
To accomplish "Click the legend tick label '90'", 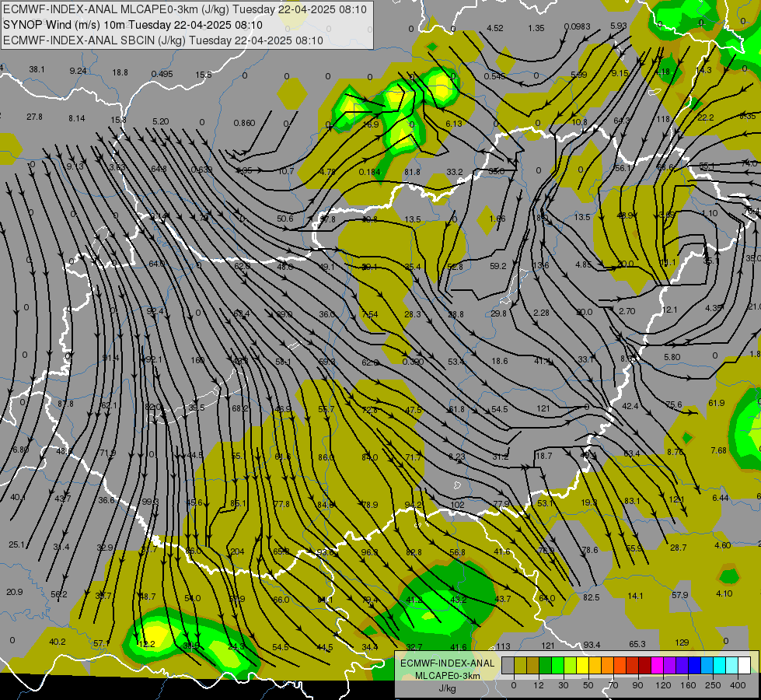I will tap(637, 685).
